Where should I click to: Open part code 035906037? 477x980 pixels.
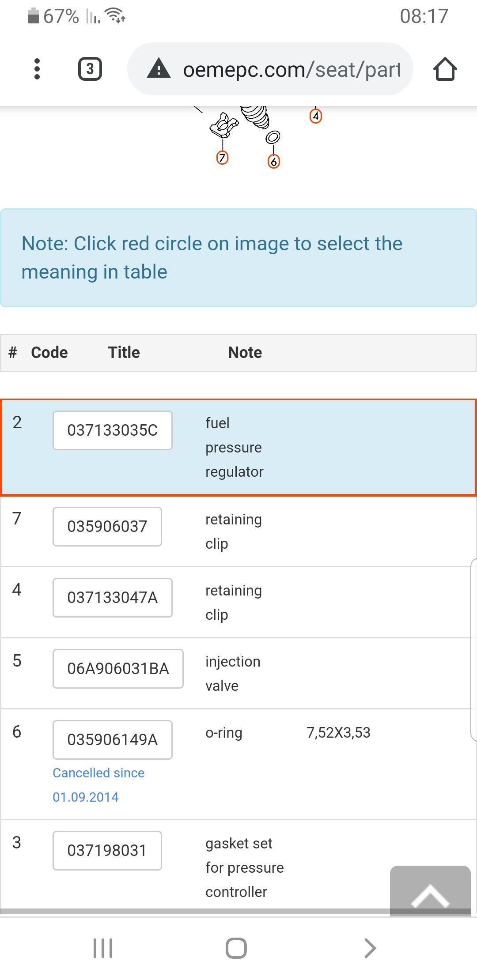click(x=107, y=527)
